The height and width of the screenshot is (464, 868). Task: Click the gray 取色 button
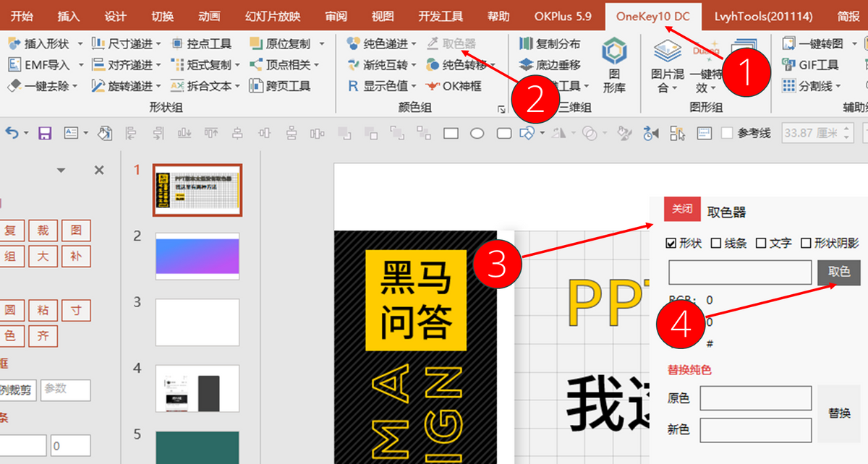(x=839, y=272)
